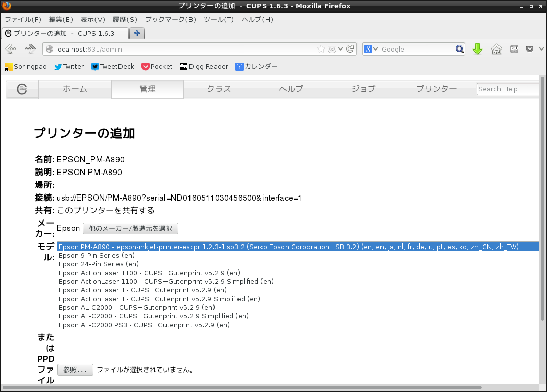Go to the ホーム CUPS tab
Screen dimensions: 547x392
[x=75, y=89]
